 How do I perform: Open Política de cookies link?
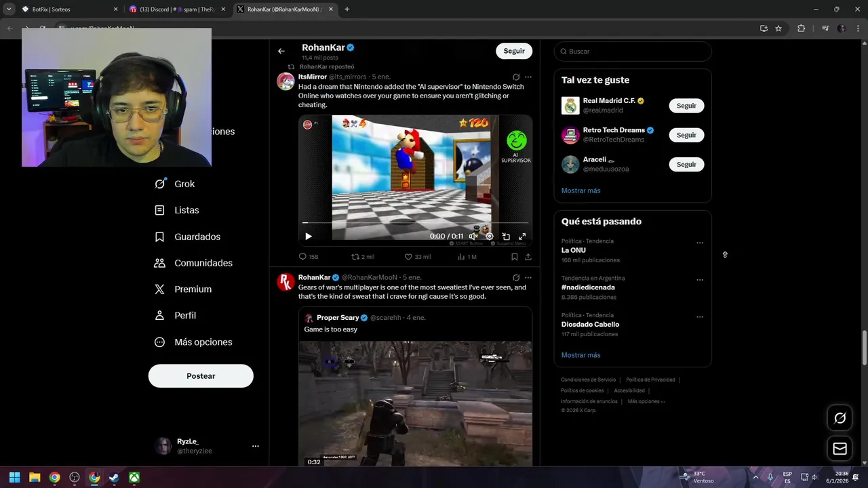583,390
